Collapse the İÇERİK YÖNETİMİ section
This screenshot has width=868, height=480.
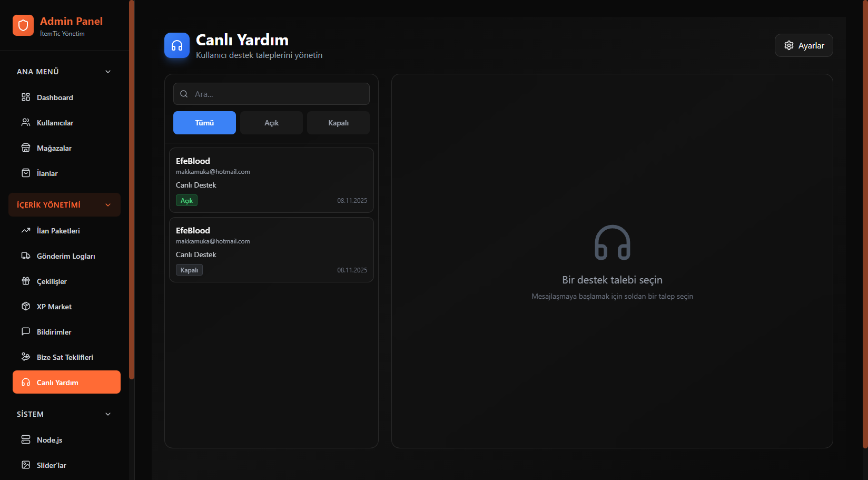(108, 205)
